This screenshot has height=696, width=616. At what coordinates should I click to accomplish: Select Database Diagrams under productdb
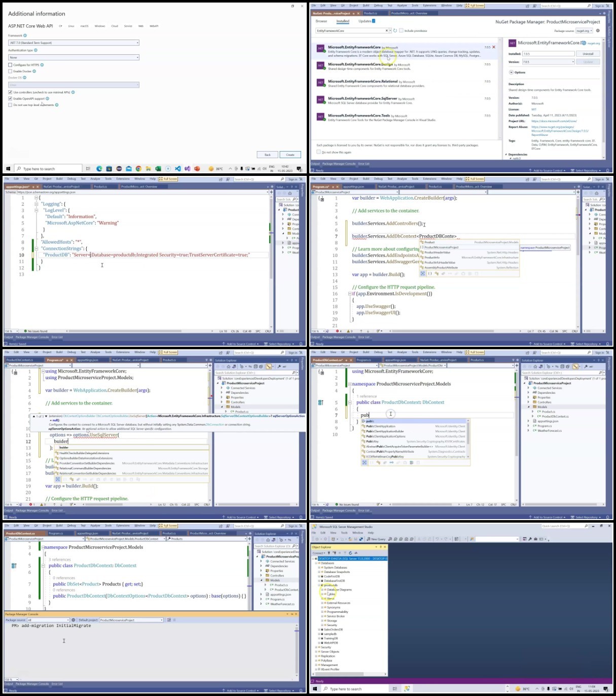click(339, 590)
